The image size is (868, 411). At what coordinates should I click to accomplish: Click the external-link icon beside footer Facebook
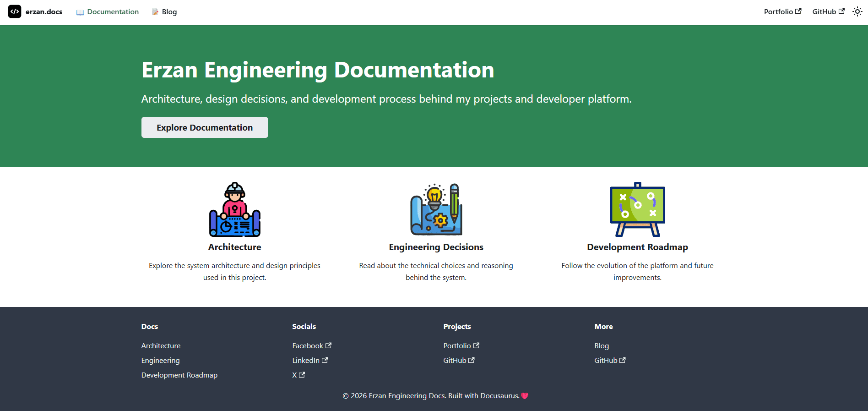coord(328,345)
